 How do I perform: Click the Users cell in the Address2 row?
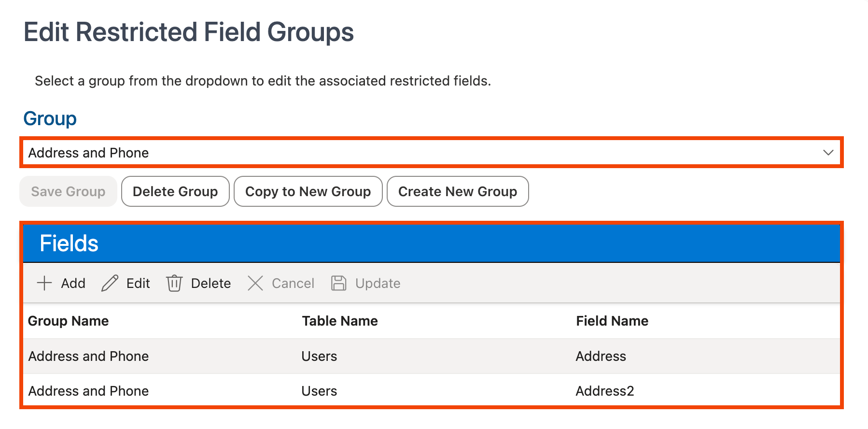click(319, 391)
